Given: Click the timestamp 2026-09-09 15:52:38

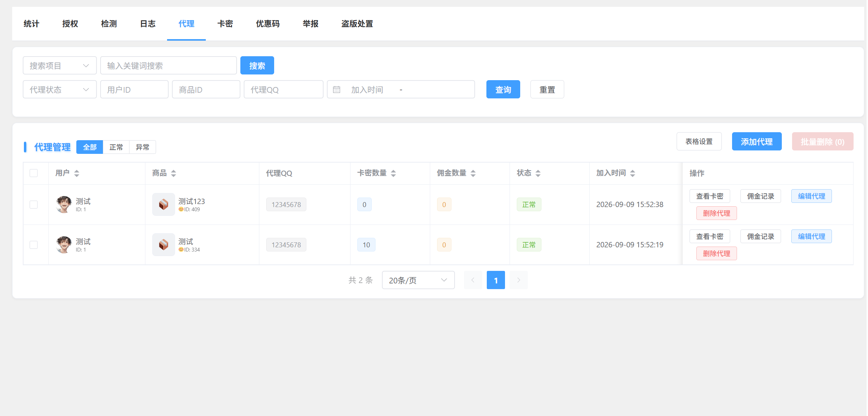Looking at the screenshot, I should (630, 204).
